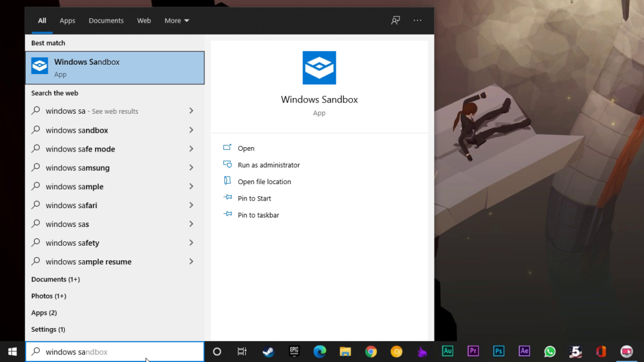Open Adobe Photoshop from the taskbar
This screenshot has height=362, width=644.
click(x=499, y=351)
